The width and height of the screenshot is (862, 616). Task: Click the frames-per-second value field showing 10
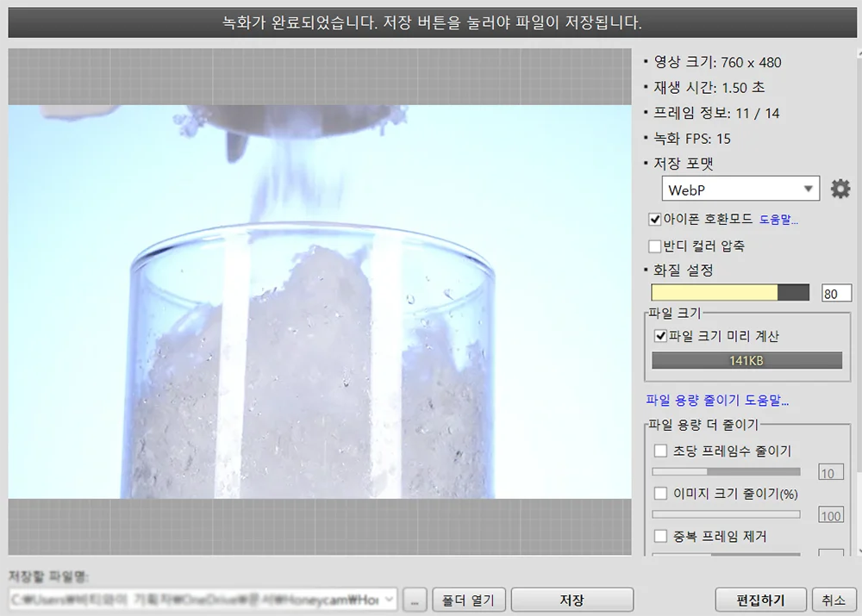[x=830, y=471]
